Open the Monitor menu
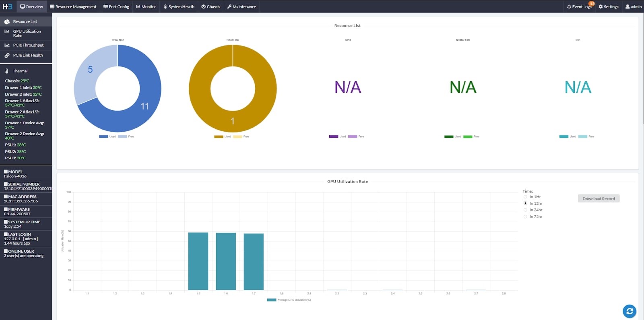The image size is (644, 320). [x=146, y=6]
